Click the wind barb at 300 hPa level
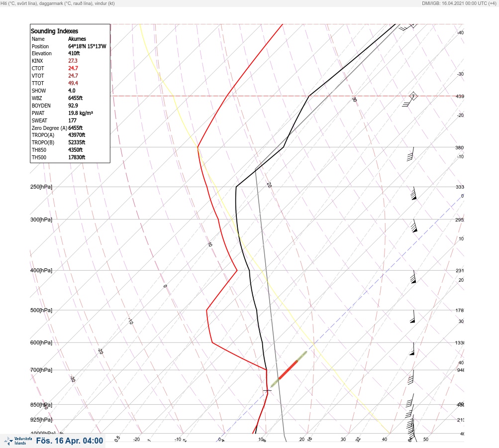This screenshot has width=499, height=448. pyautogui.click(x=414, y=226)
